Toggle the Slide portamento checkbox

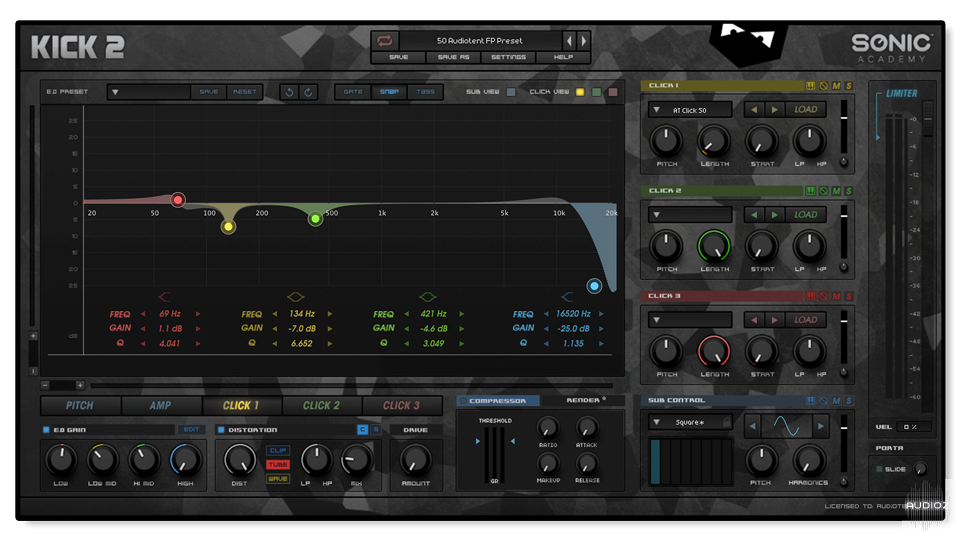pos(879,470)
